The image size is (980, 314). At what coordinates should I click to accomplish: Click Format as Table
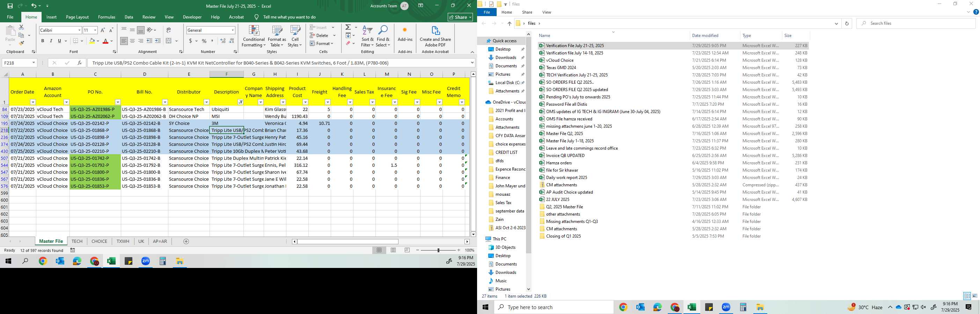pos(277,36)
